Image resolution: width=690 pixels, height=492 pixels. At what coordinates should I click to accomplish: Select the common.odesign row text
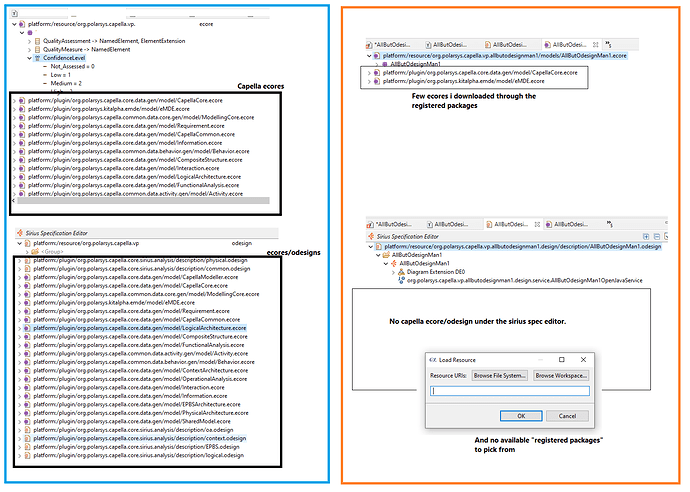[142, 269]
